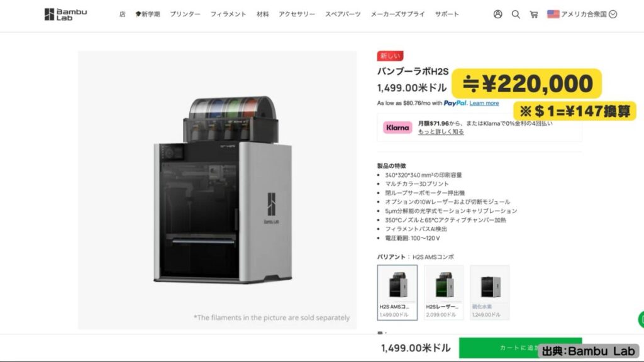The height and width of the screenshot is (362, 644).
Task: Click the US flag icon
Action: 553,14
